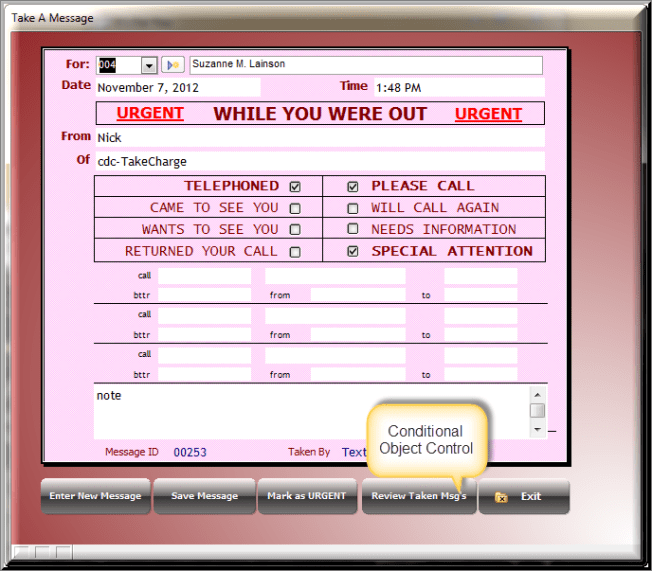Click the left red URGENT heading link
652x571 pixels.
click(x=150, y=113)
